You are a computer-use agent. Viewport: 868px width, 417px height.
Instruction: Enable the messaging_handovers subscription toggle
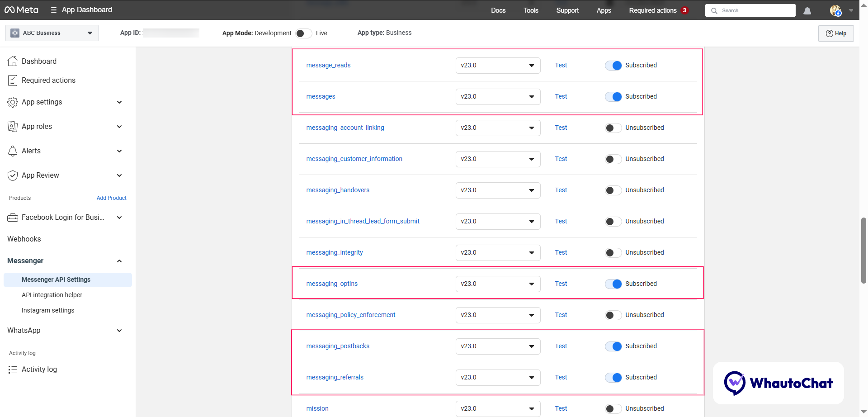click(613, 190)
